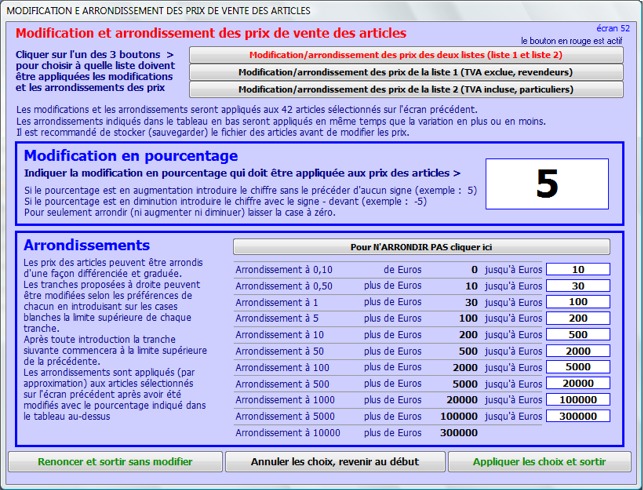Click 'Renoncer et sortir sans modifier' button
Screen dimensions: 643x490
tap(115, 462)
